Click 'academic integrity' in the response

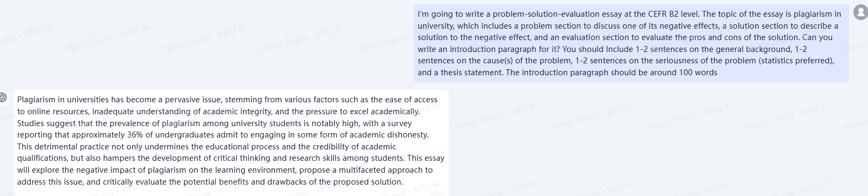pos(237,112)
